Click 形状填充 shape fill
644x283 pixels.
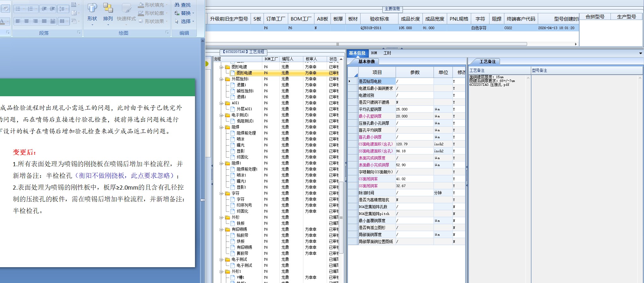pyautogui.click(x=153, y=5)
